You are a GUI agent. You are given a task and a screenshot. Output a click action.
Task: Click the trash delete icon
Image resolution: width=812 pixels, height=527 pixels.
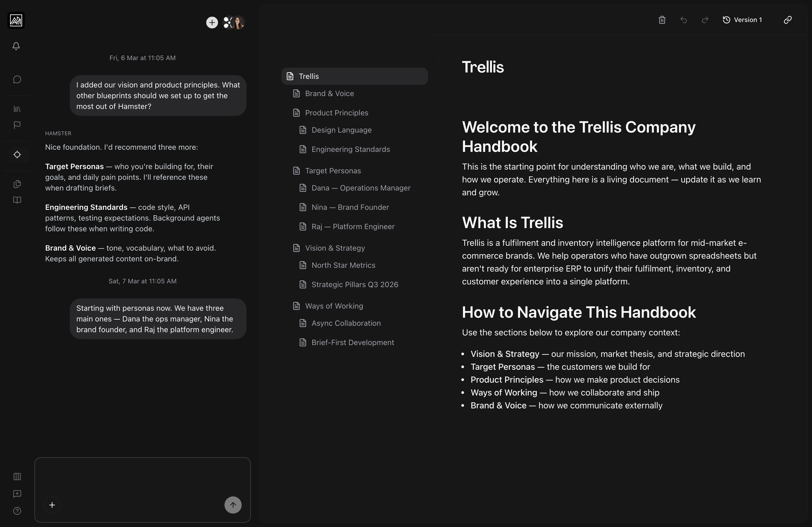point(662,20)
